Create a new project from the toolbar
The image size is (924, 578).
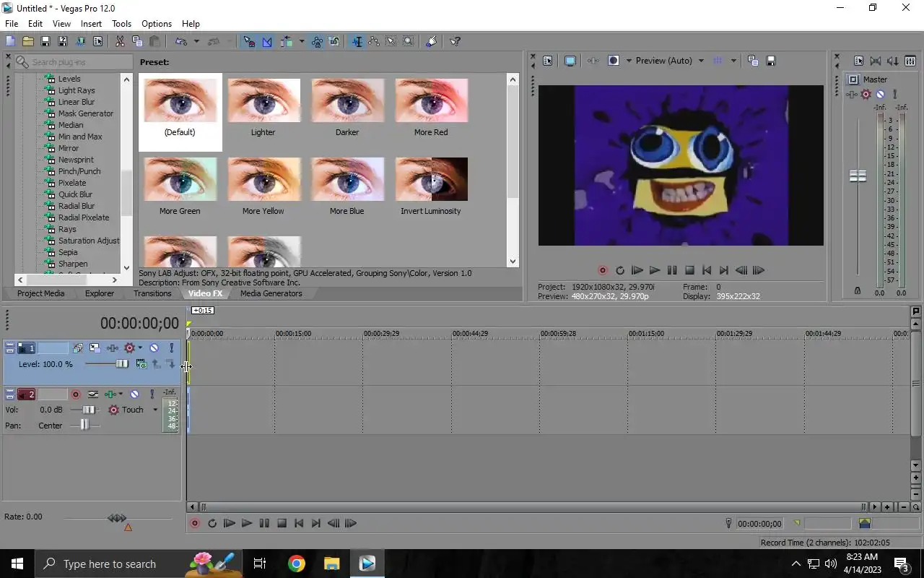pyautogui.click(x=10, y=42)
